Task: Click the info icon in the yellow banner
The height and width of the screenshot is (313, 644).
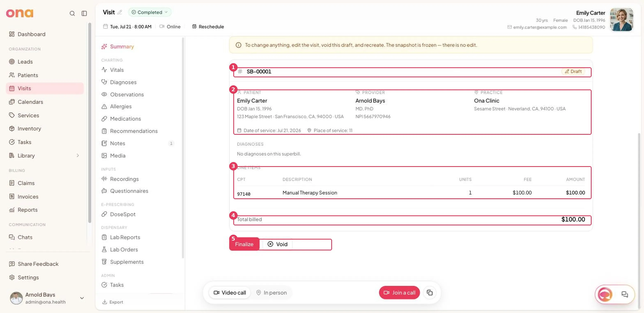Action: tap(238, 45)
